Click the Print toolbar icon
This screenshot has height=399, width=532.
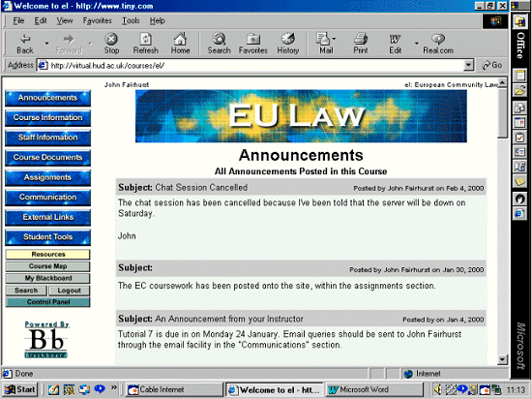[361, 39]
